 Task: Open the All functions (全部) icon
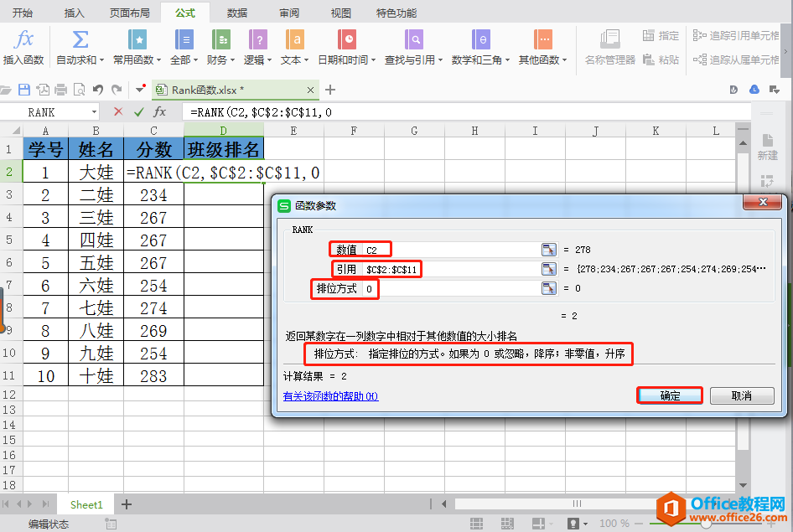coord(184,39)
